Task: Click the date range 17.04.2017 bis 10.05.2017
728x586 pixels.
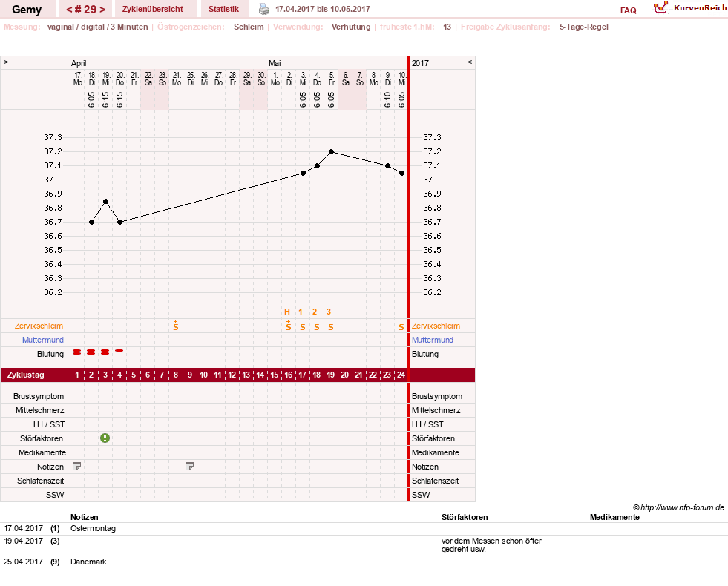Action: (323, 9)
